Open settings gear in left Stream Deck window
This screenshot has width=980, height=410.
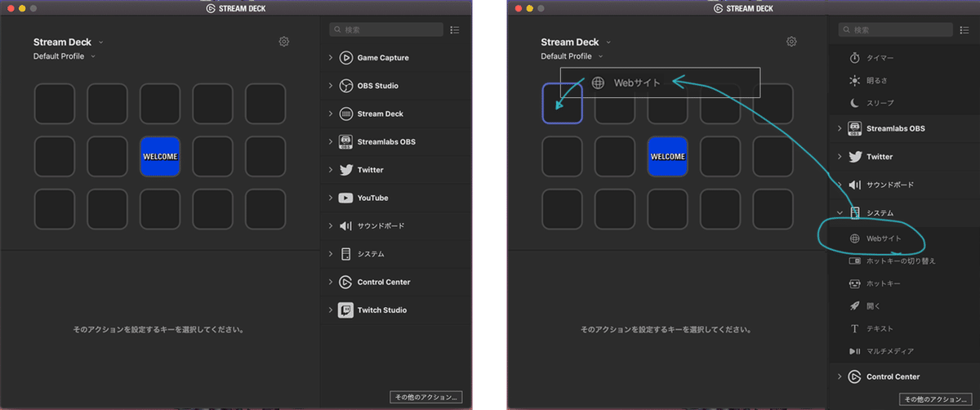[283, 42]
